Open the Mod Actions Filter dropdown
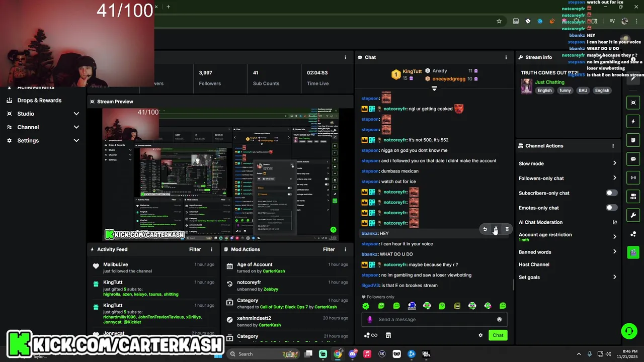Image resolution: width=644 pixels, height=362 pixels. point(329,249)
